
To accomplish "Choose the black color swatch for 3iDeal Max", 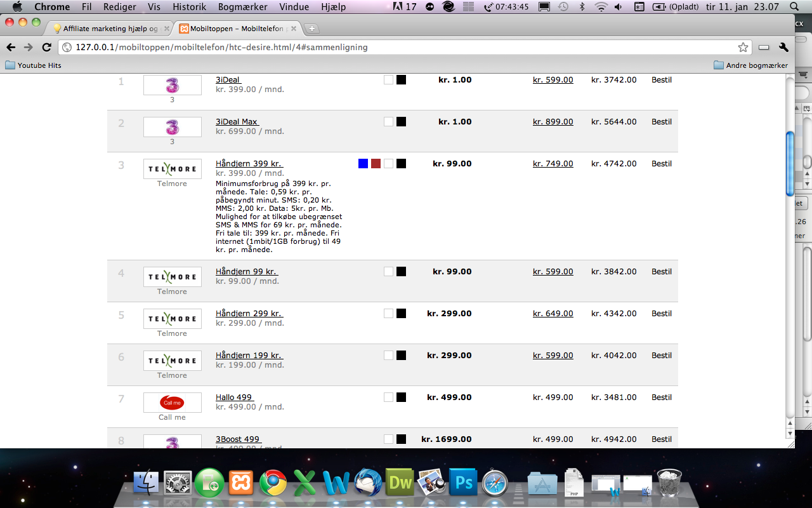I will (x=401, y=122).
